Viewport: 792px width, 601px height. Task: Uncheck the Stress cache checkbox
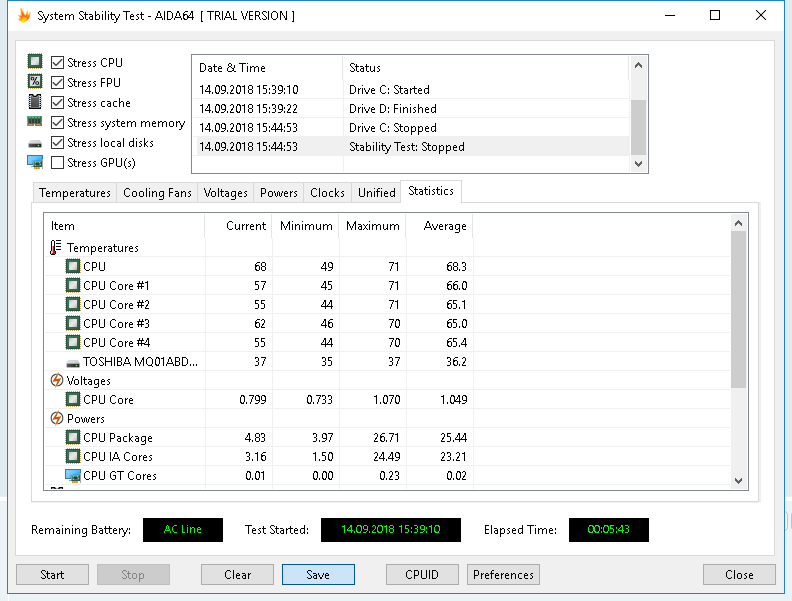pyautogui.click(x=58, y=103)
